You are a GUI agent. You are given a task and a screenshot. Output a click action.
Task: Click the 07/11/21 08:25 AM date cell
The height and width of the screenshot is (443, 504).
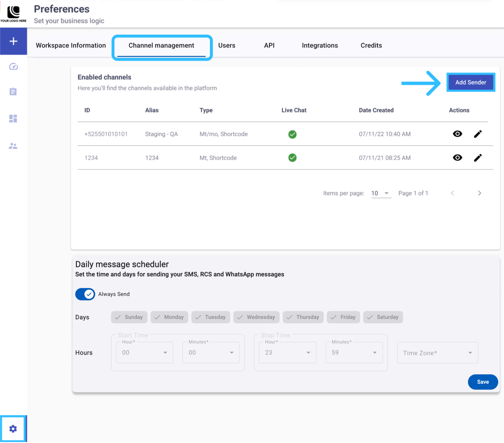click(x=385, y=158)
